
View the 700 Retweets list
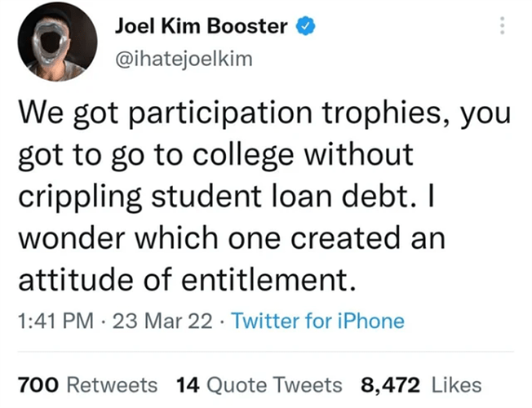pyautogui.click(x=88, y=385)
